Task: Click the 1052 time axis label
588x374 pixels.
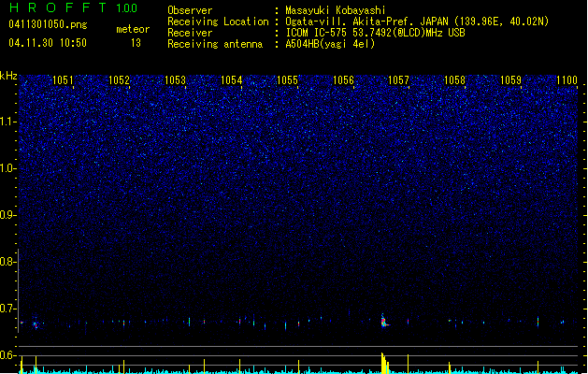Action: [119, 80]
